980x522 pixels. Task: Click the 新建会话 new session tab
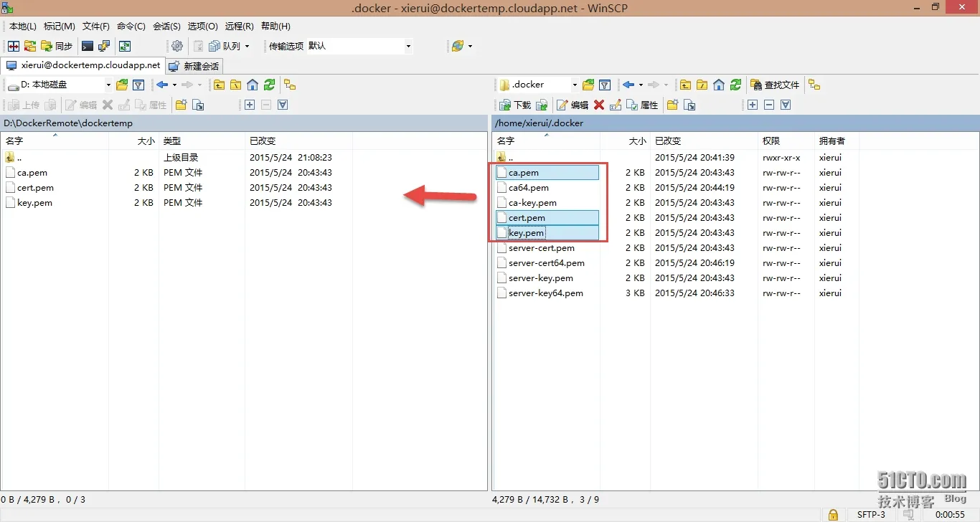[x=194, y=66]
